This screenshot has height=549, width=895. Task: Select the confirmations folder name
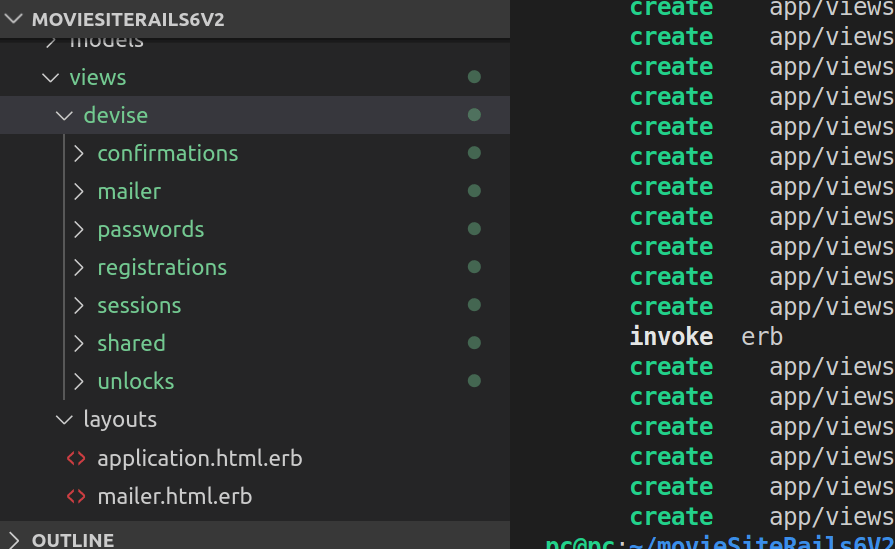coord(167,154)
